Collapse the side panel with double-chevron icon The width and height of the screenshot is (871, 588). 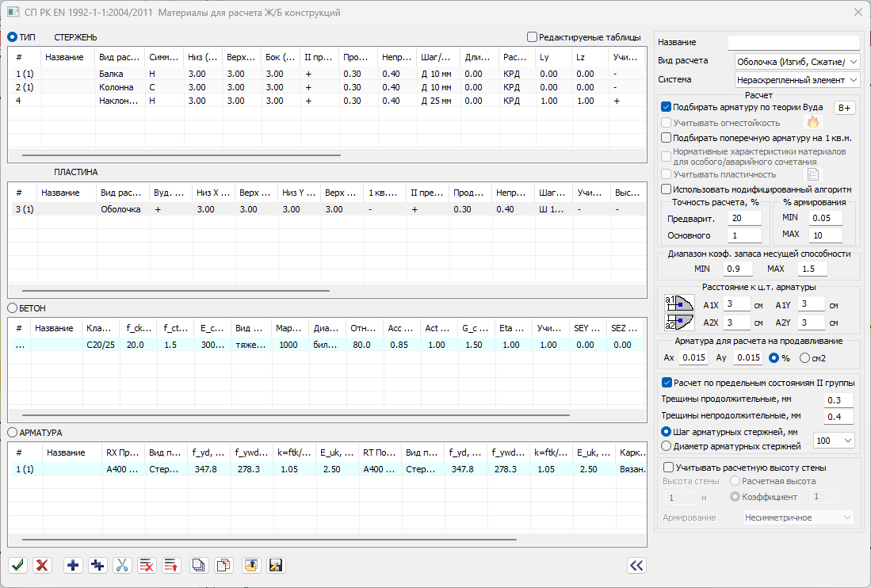tap(636, 565)
